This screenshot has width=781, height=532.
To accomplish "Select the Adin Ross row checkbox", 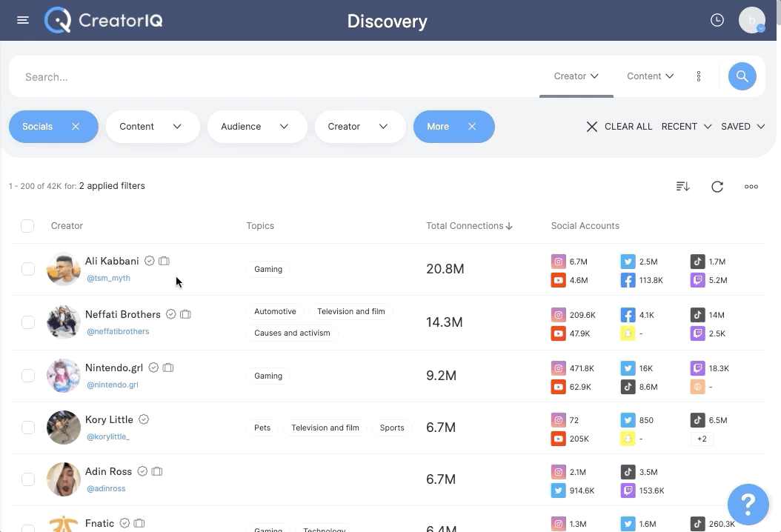I will tap(28, 479).
